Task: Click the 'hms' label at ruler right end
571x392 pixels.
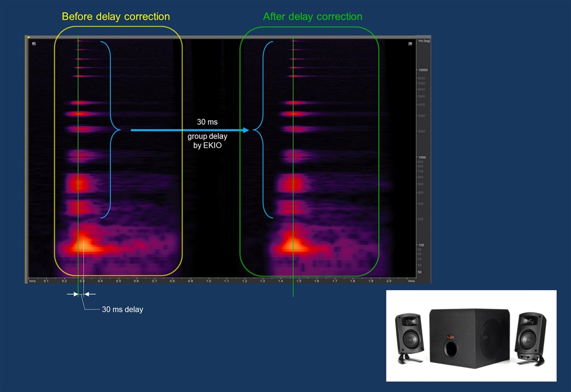Action: (412, 281)
